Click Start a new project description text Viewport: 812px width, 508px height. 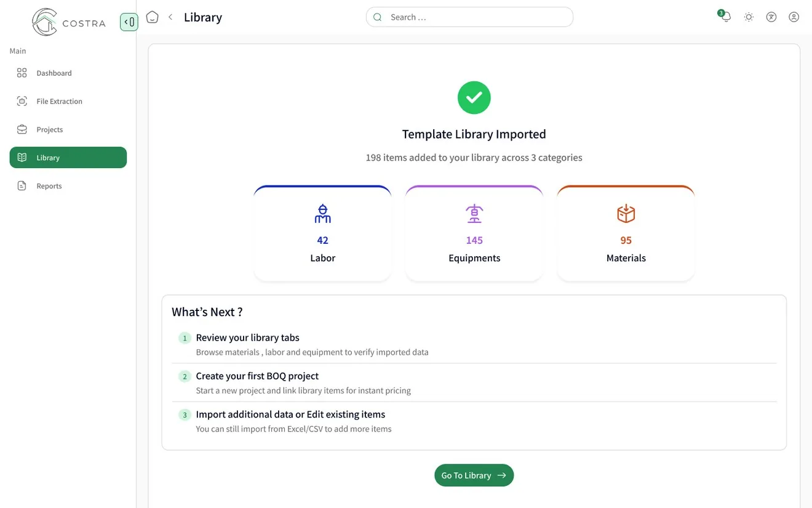point(303,390)
